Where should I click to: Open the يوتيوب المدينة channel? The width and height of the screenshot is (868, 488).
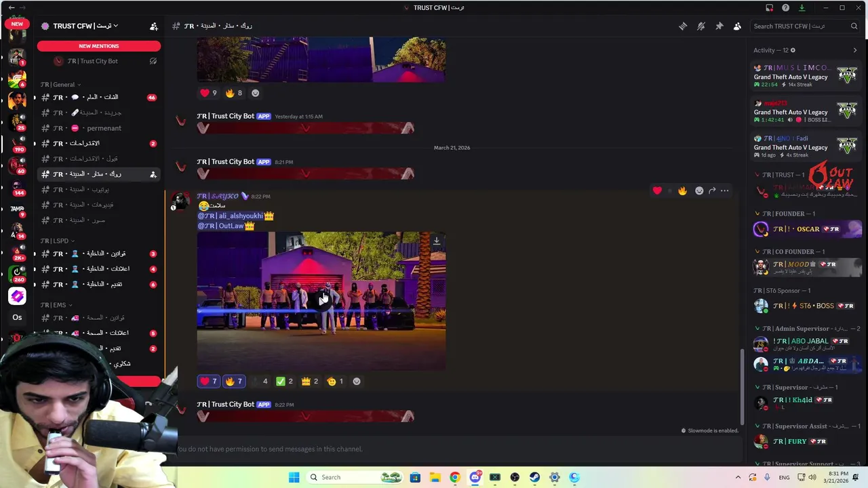click(x=99, y=189)
